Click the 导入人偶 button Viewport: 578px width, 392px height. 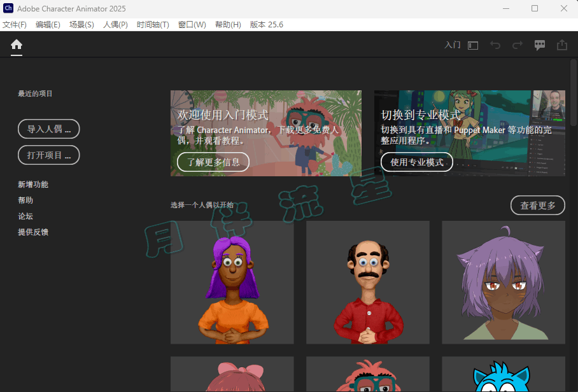tap(48, 129)
